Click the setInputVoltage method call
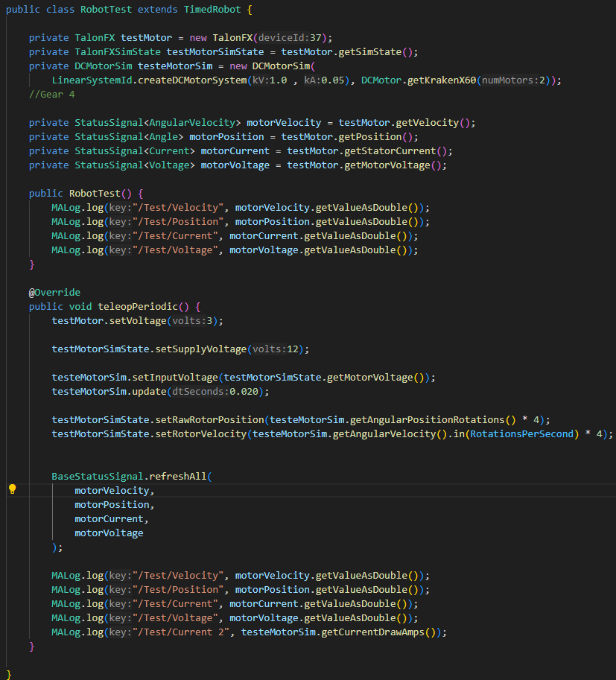The image size is (616, 680). click(175, 378)
